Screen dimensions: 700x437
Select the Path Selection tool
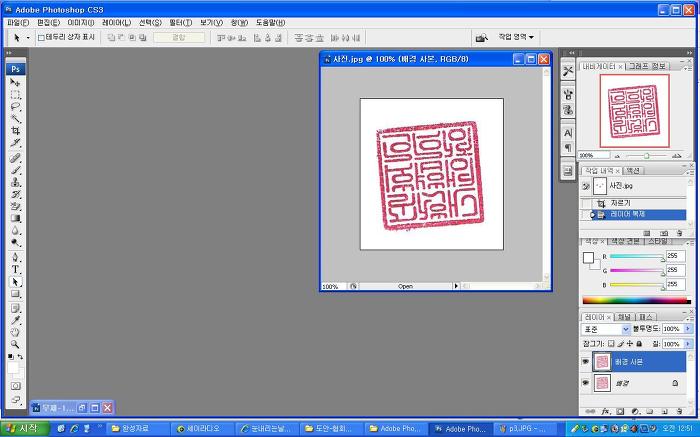(15, 282)
